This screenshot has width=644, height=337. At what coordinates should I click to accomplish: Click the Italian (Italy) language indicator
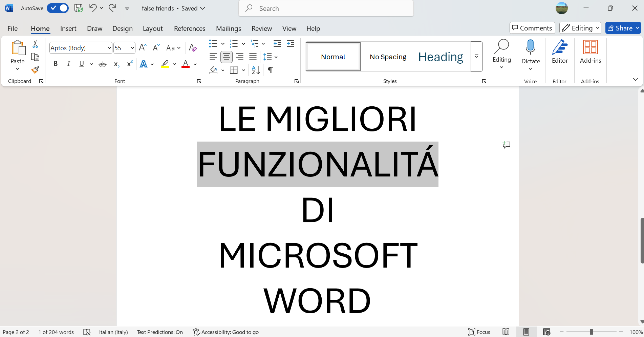tap(113, 332)
